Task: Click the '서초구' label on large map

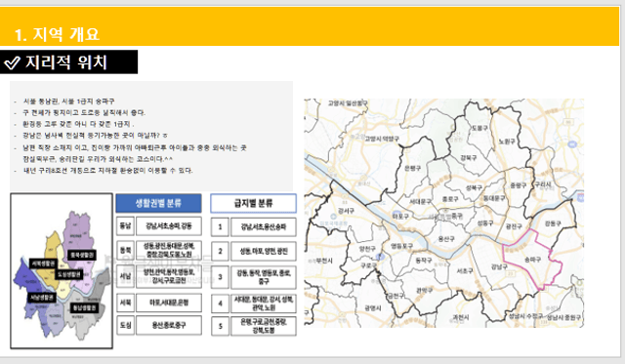Action: click(x=465, y=271)
